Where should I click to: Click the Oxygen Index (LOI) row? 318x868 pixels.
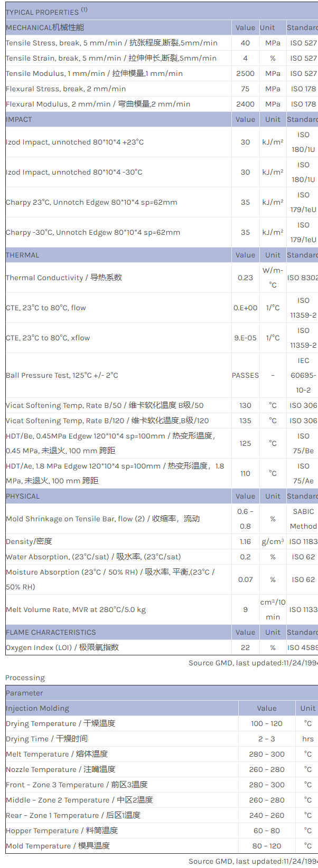[x=62, y=647]
